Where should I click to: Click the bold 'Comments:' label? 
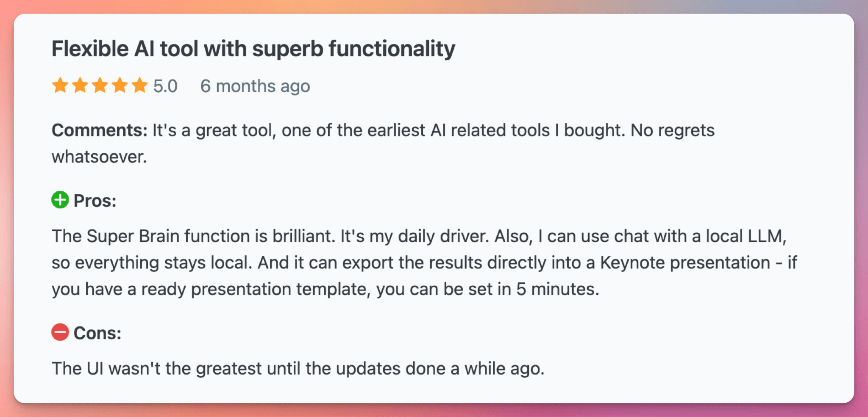[99, 130]
